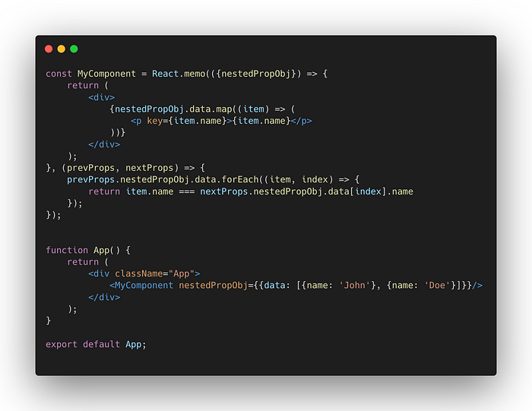This screenshot has height=411, width=532.
Task: Click the red close window dot
Action: tap(49, 49)
